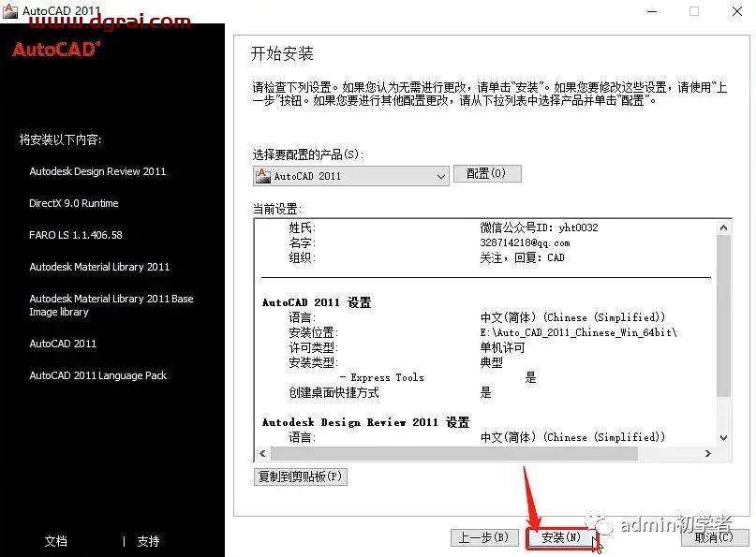Click the horizontal scroll-right arrow
The width and height of the screenshot is (756, 557).
708,453
